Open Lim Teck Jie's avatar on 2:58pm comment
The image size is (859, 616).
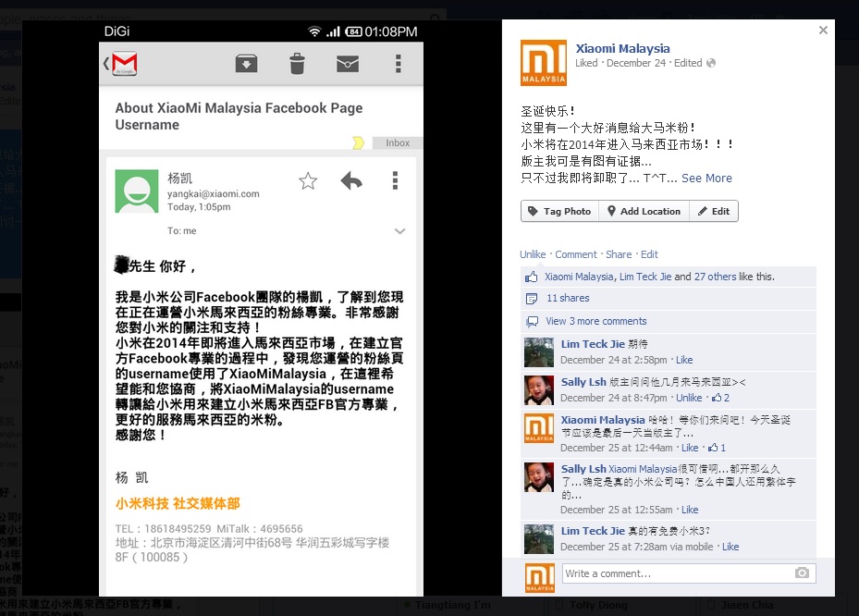pos(539,351)
